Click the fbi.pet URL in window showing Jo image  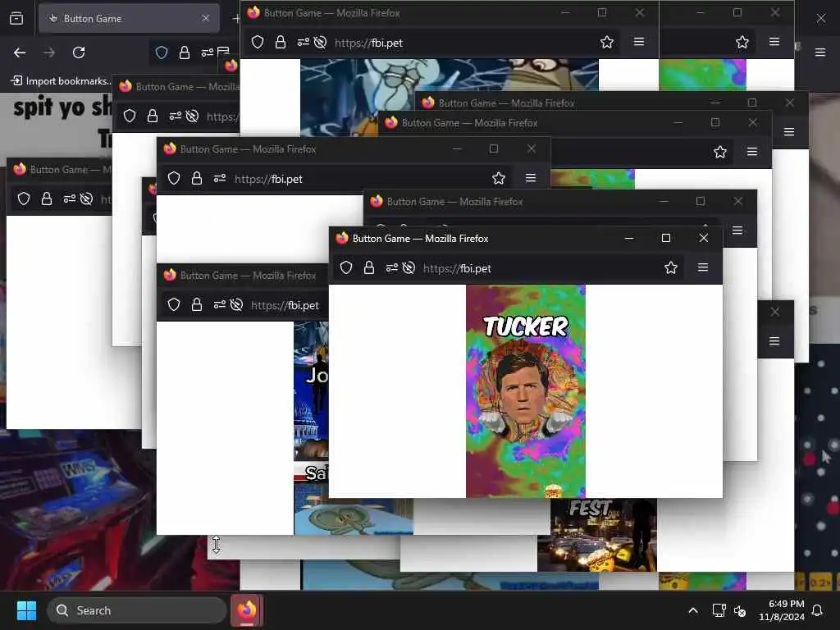tap(285, 305)
